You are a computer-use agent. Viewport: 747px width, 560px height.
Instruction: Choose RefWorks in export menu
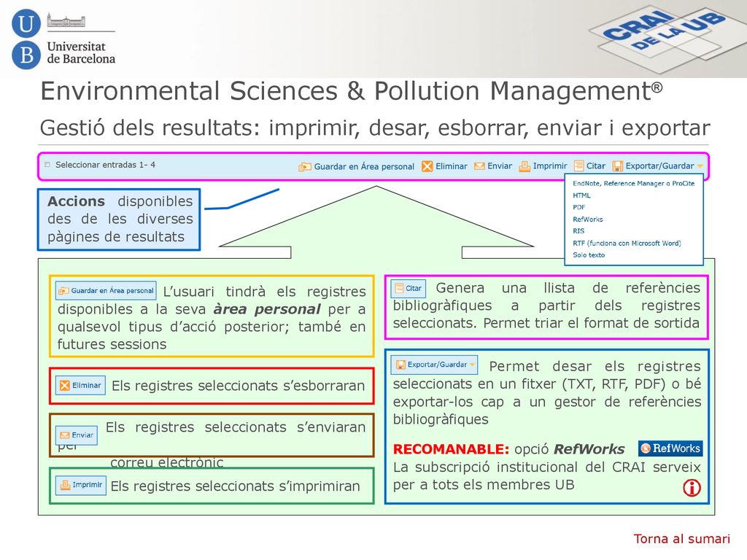588,219
